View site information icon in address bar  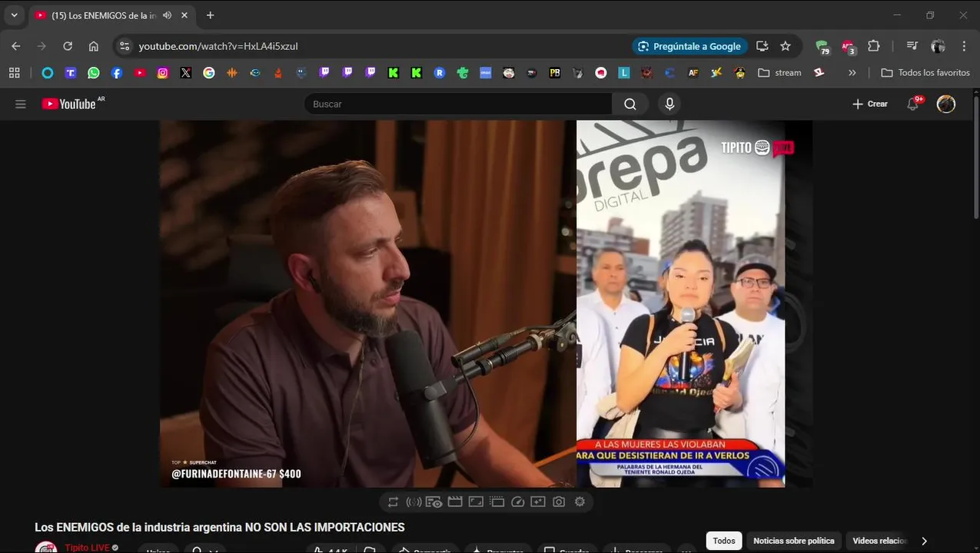tap(125, 46)
